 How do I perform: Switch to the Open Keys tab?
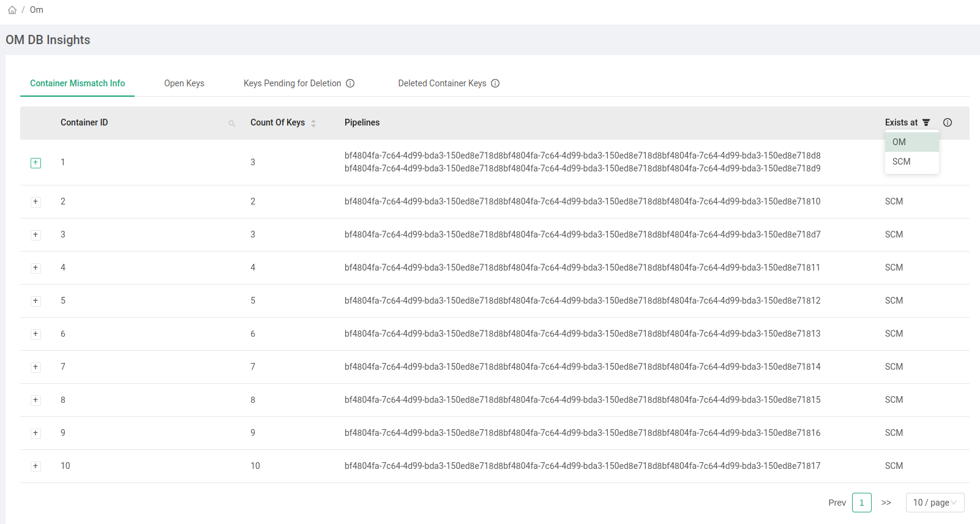point(184,83)
